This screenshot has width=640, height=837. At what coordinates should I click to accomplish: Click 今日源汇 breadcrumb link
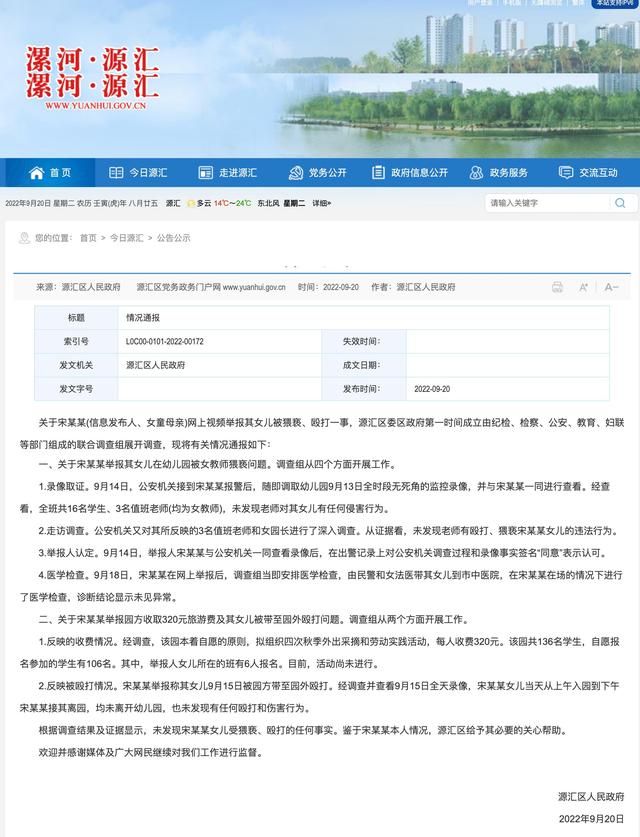[126, 238]
